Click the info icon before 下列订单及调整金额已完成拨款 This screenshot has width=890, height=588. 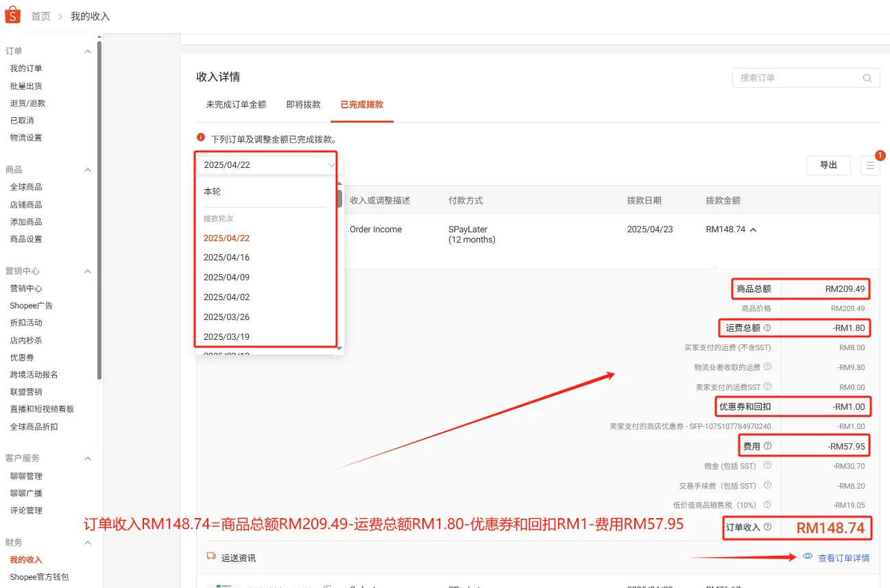click(199, 137)
